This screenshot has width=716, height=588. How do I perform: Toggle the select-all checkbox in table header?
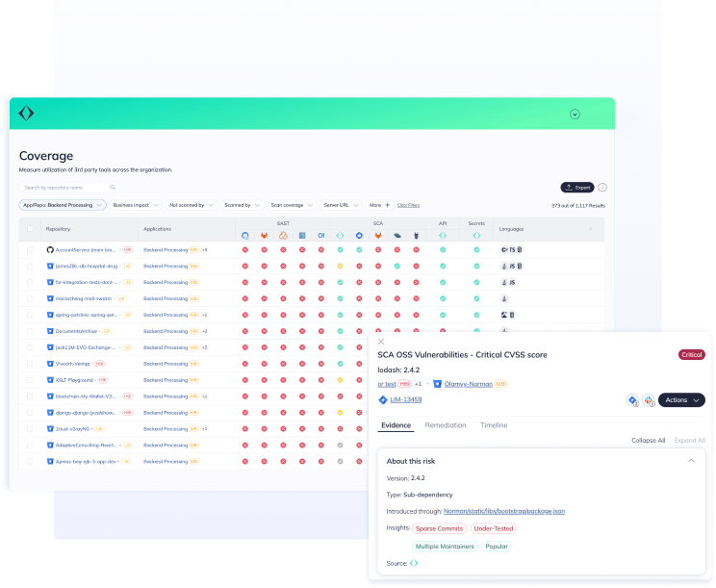pos(30,229)
